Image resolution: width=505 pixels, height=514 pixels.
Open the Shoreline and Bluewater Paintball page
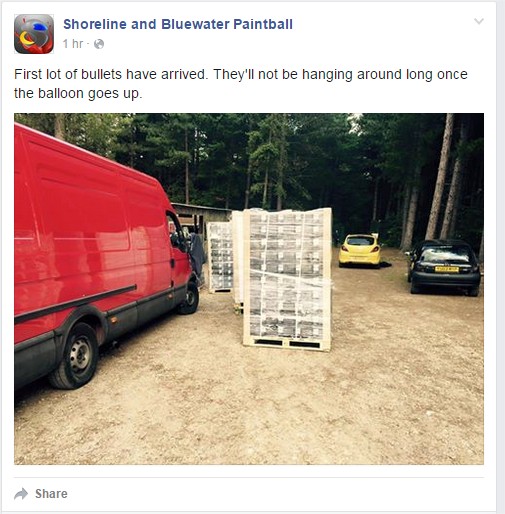coord(178,24)
